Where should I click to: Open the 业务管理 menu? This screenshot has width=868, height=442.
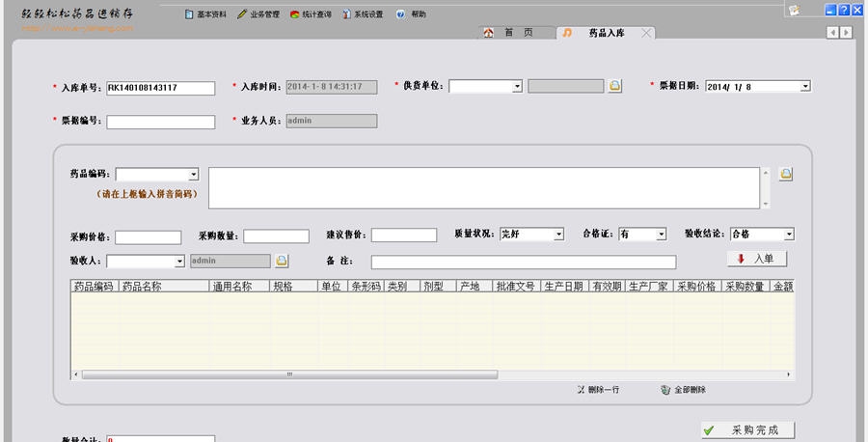coord(258,14)
